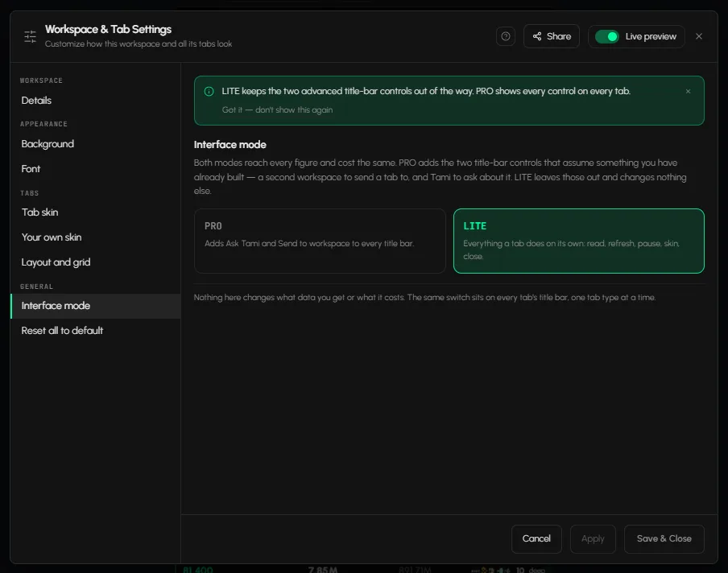Click the footnote starting "Nothing here changes"
The height and width of the screenshot is (573, 728).
pyautogui.click(x=424, y=298)
